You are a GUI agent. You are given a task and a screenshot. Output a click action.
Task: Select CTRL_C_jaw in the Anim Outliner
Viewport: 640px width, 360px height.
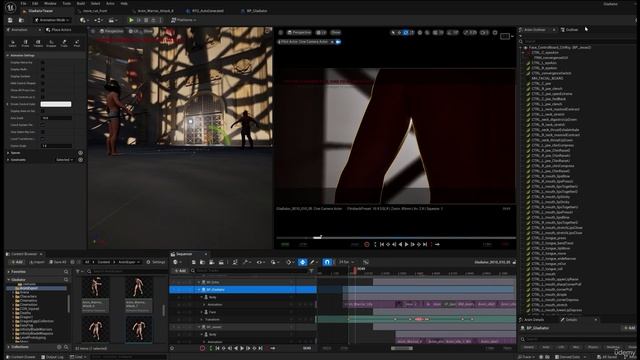[541, 83]
